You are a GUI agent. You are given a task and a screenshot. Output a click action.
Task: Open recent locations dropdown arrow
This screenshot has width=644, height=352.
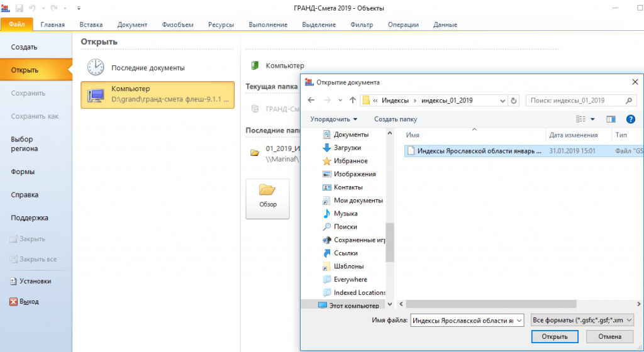(x=340, y=101)
